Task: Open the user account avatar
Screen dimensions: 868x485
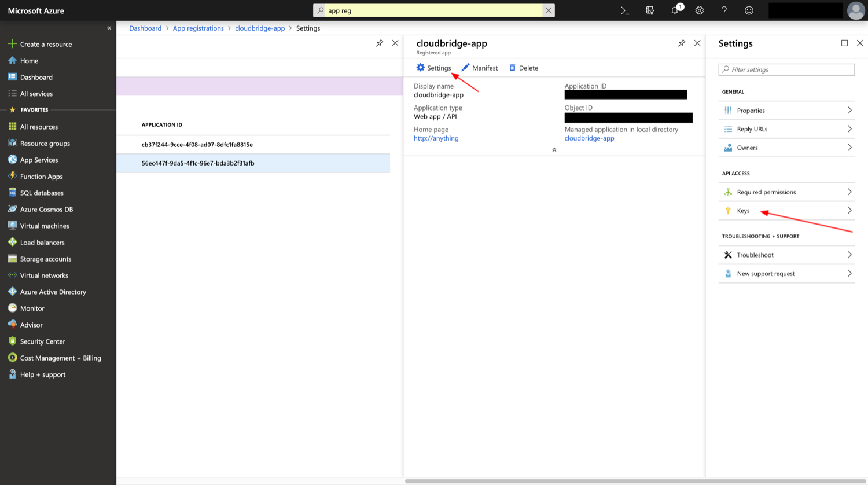Action: pyautogui.click(x=856, y=10)
